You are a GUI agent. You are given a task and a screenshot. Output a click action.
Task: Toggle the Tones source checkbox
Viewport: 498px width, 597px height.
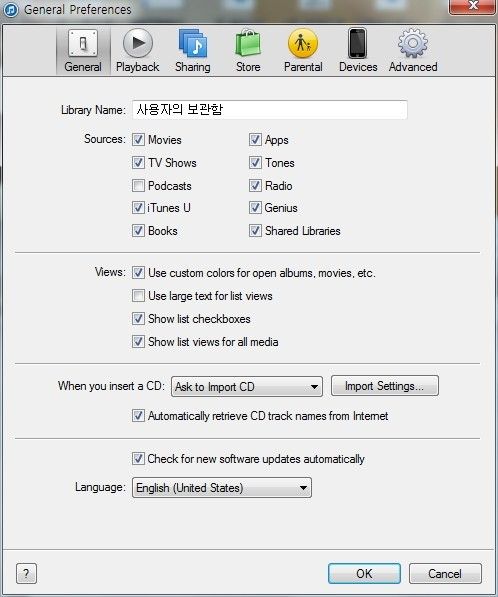coord(255,163)
